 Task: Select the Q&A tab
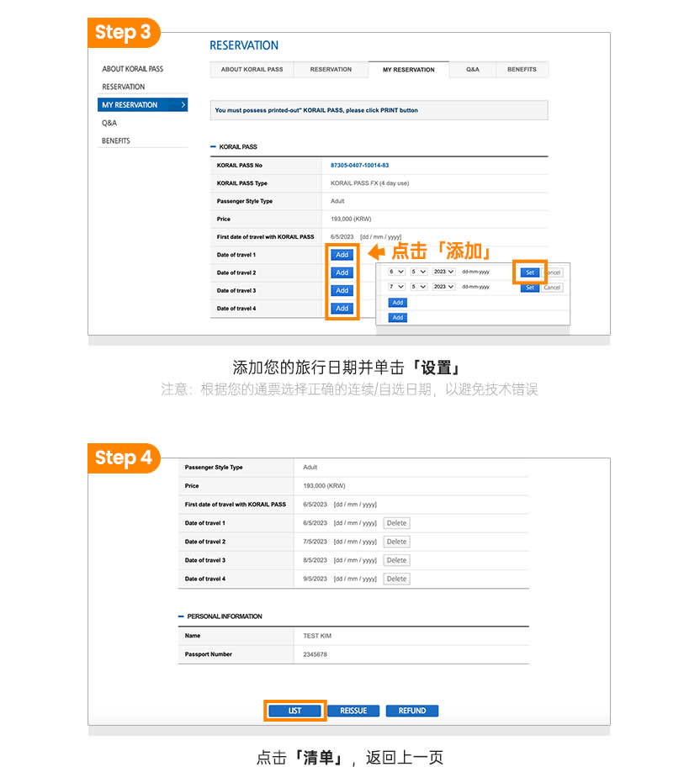[x=472, y=70]
